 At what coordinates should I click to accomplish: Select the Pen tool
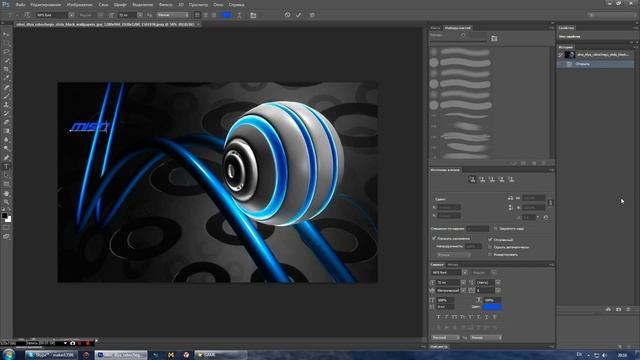(x=6, y=158)
